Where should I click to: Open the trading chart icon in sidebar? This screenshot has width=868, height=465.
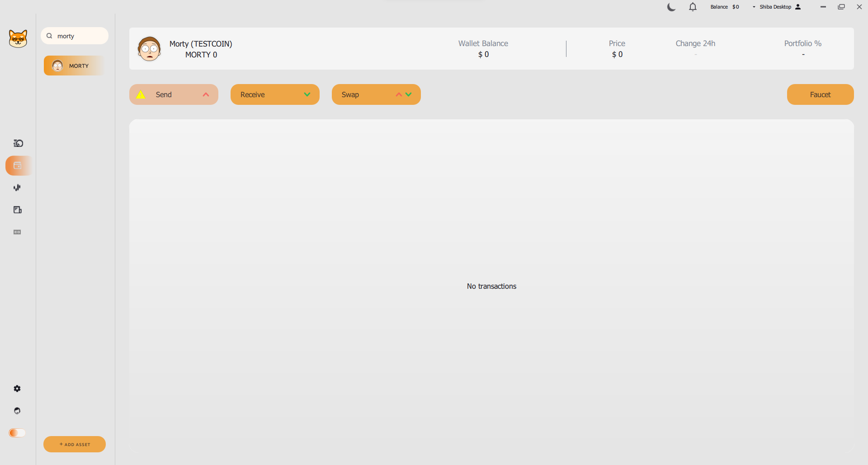pos(17,188)
